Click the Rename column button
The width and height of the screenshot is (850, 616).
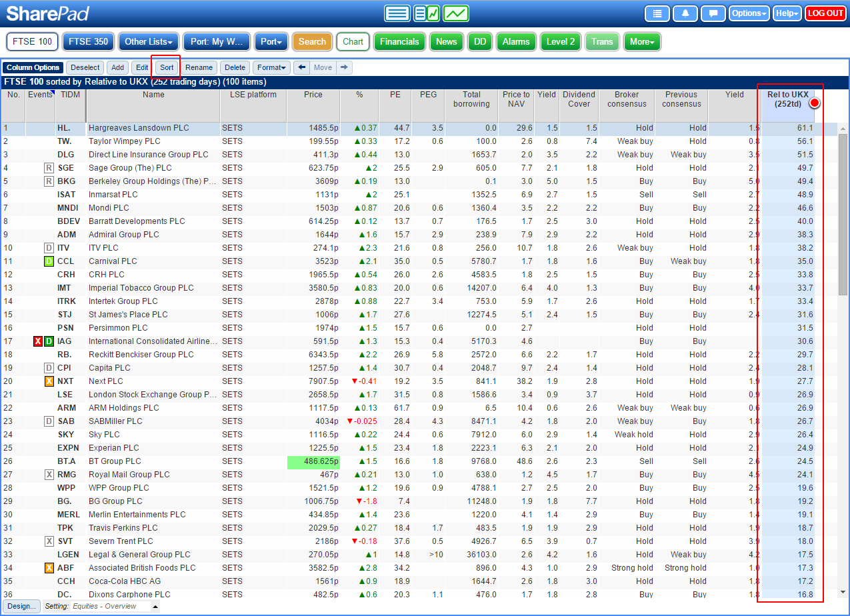coord(199,67)
